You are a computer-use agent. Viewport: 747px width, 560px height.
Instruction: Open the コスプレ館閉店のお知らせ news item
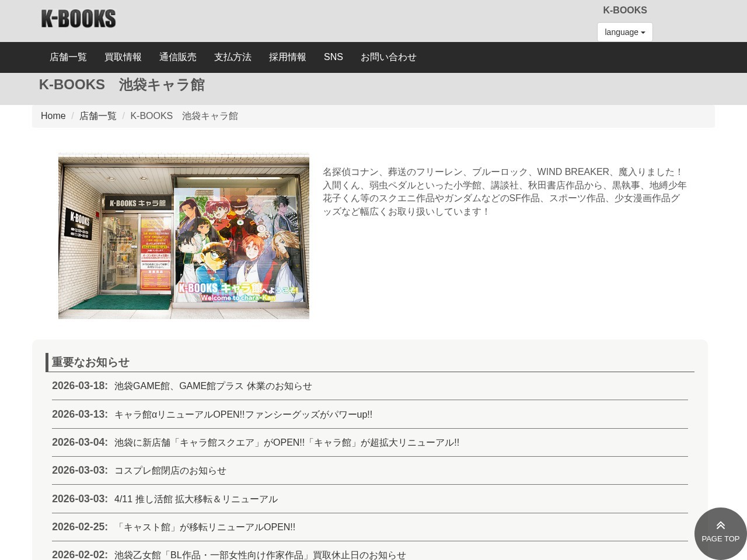pyautogui.click(x=170, y=470)
